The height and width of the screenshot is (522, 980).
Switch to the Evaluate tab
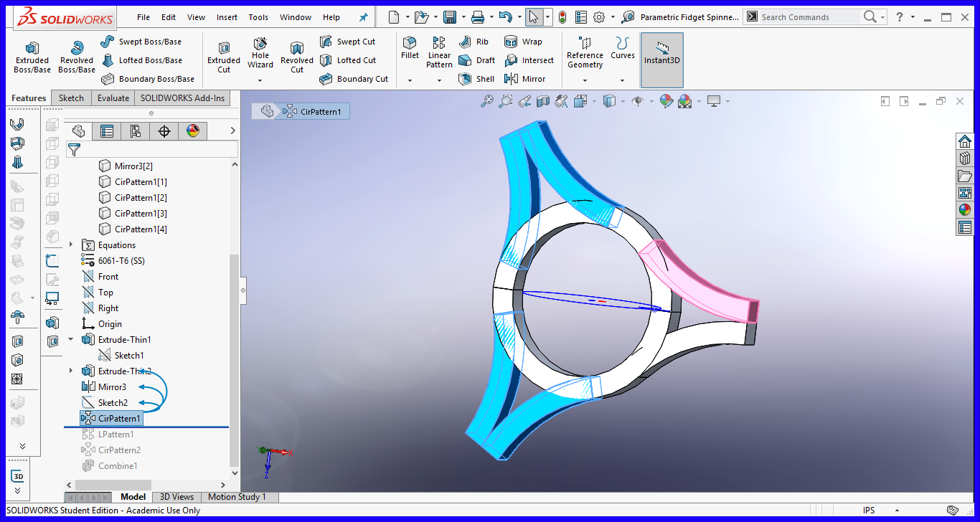pyautogui.click(x=113, y=98)
